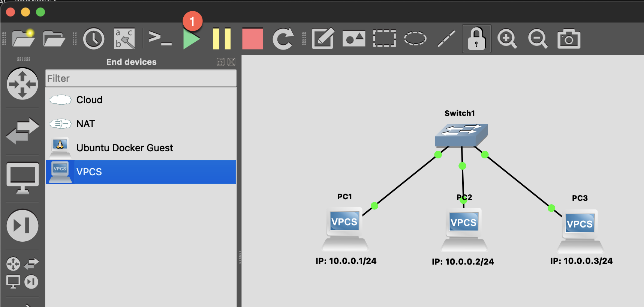Open console to all devices

pos(160,39)
